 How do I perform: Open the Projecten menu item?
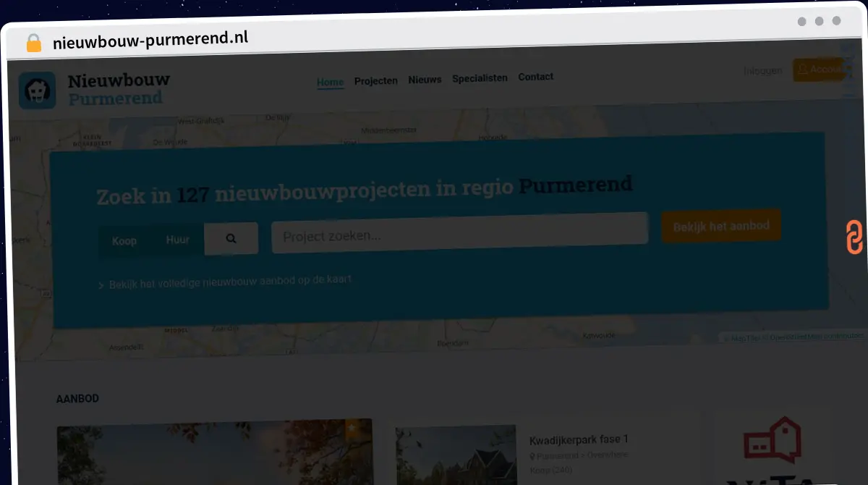pos(375,81)
